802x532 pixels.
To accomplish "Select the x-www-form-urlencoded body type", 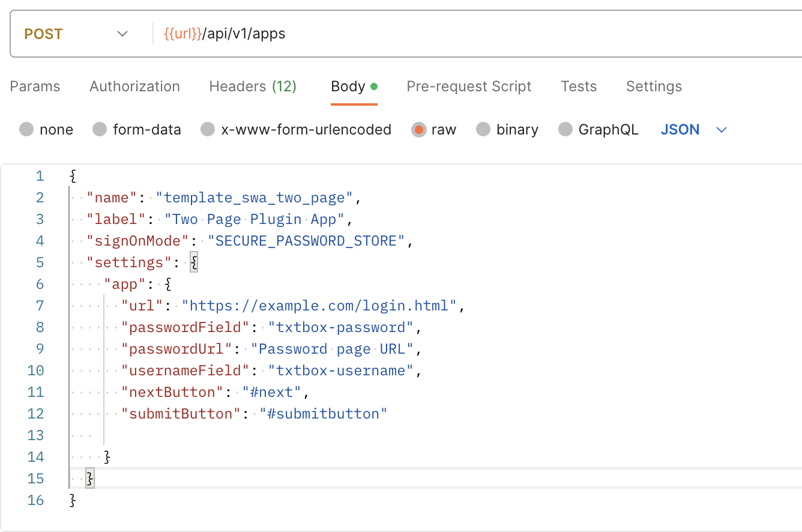I will pyautogui.click(x=207, y=129).
